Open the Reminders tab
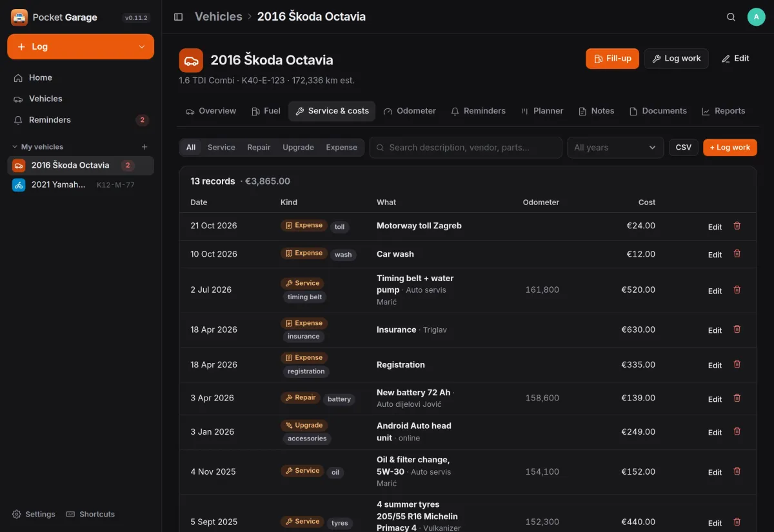The image size is (774, 532). pyautogui.click(x=478, y=111)
